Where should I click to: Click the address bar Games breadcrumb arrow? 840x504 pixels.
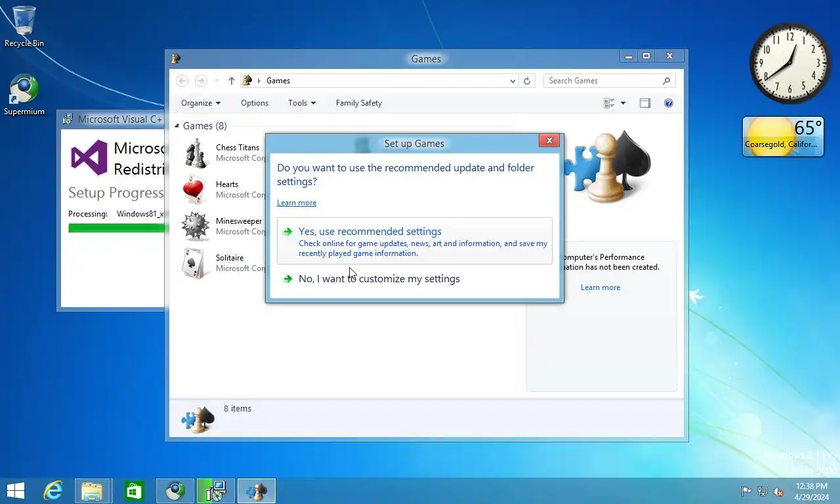click(x=259, y=81)
